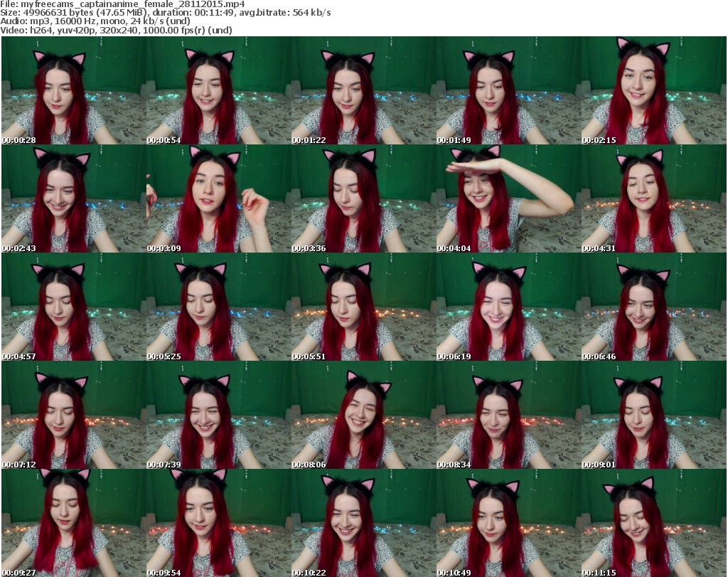View the 00:10:49 thumbnail
Image resolution: width=728 pixels, height=577 pixels.
click(508, 523)
